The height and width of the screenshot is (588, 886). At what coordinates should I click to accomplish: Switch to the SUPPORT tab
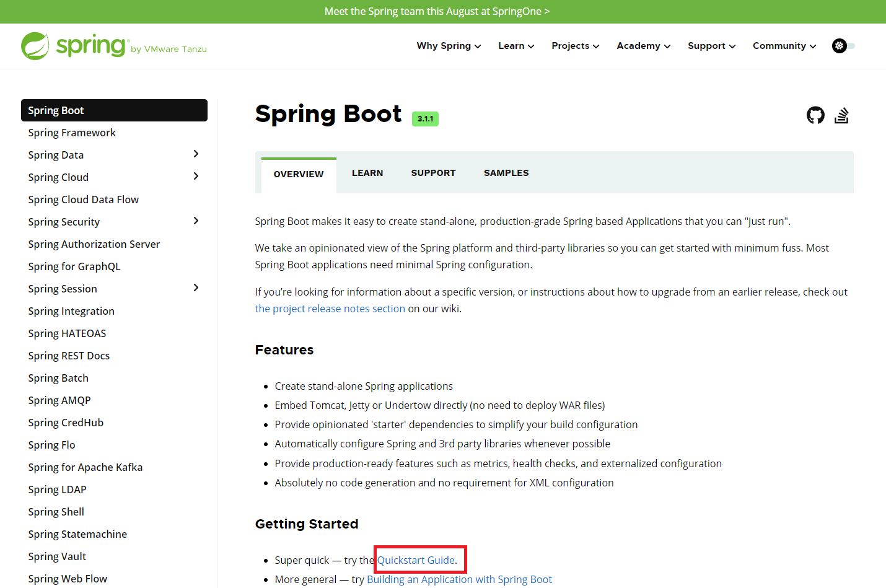click(433, 173)
